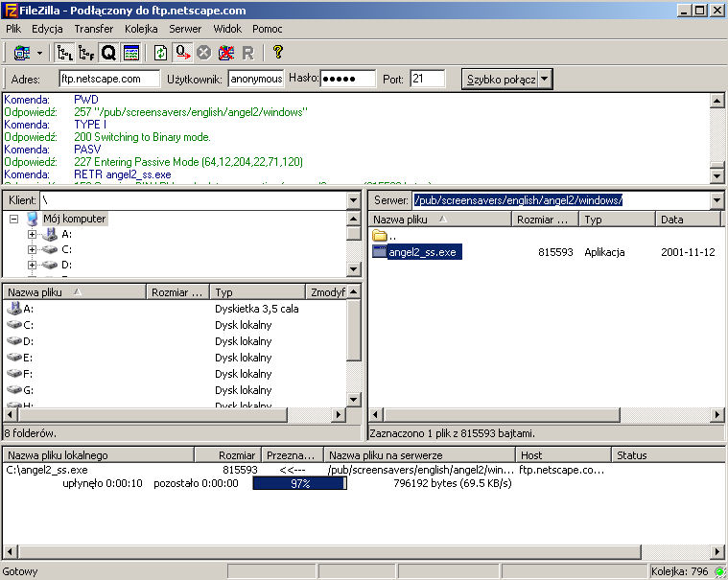Click the Hasło password field
728x580 pixels.
coord(348,79)
